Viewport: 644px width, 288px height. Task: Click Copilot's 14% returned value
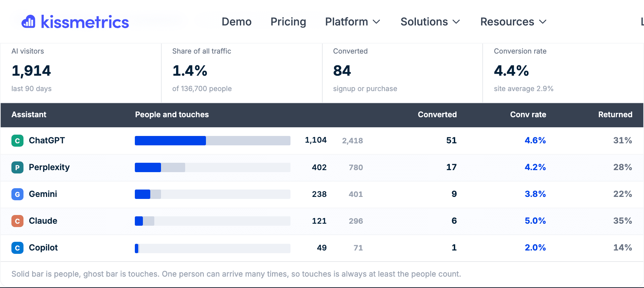(623, 247)
